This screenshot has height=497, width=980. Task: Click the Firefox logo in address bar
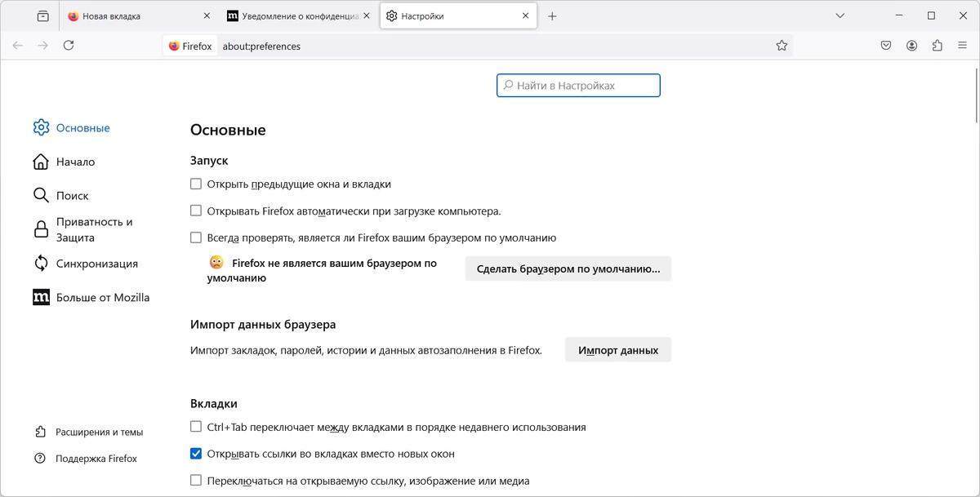(174, 47)
